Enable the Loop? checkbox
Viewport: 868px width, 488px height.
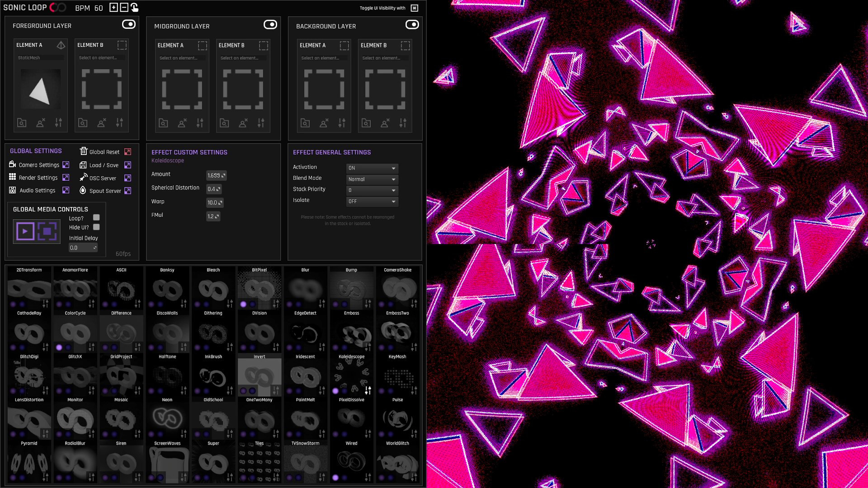[96, 218]
